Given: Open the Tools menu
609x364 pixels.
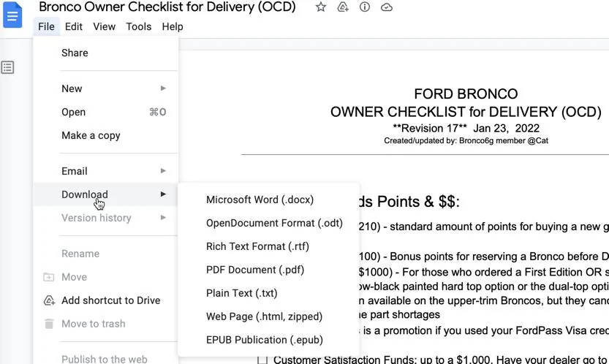Looking at the screenshot, I should (139, 26).
